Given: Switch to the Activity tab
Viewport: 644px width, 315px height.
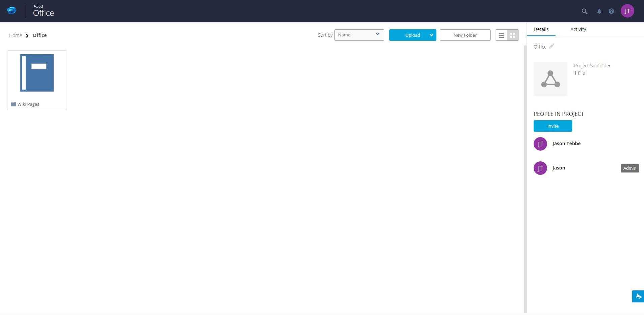Looking at the screenshot, I should (x=578, y=29).
